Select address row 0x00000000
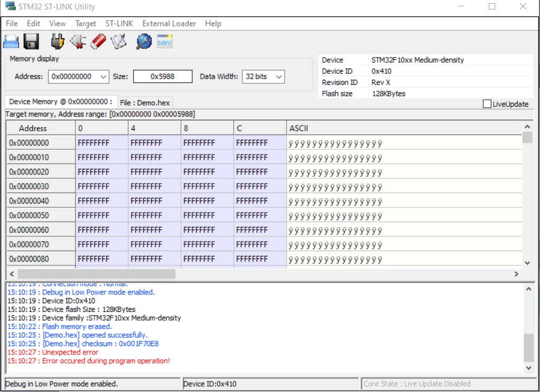Screen dimensions: 540x392 [x=41, y=143]
